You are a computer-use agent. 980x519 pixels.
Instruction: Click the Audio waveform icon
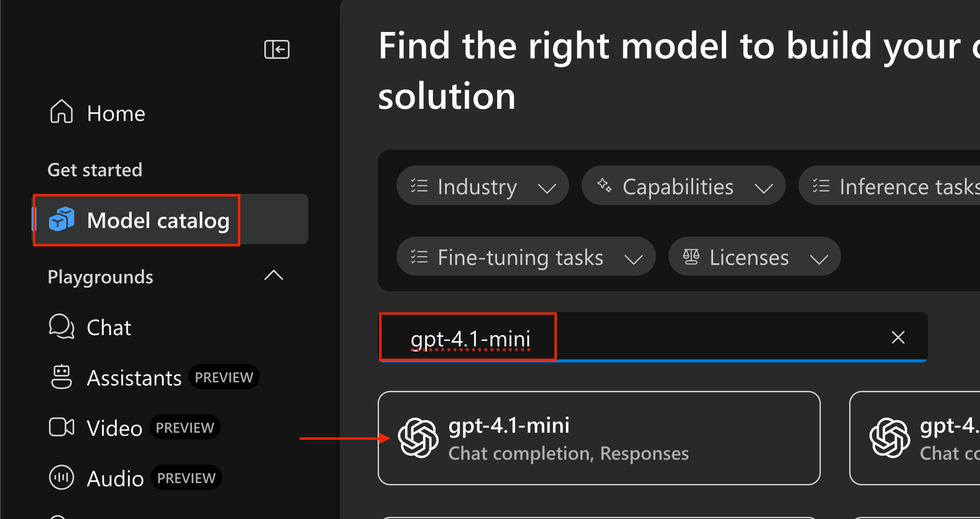click(61, 478)
